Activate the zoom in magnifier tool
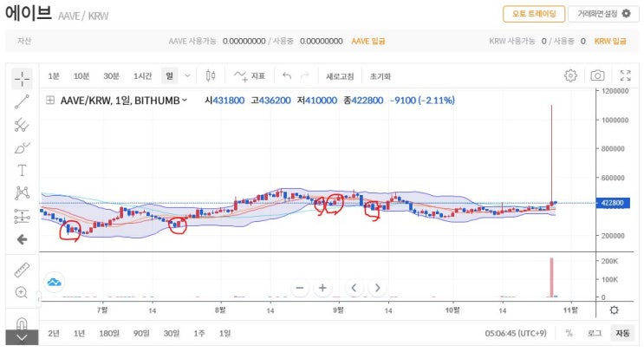This screenshot has height=352, width=644. click(x=22, y=292)
